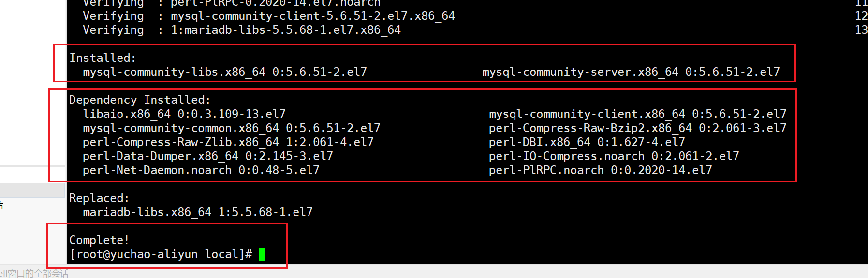Click the "Replaced:" heading in terminal output

click(99, 198)
